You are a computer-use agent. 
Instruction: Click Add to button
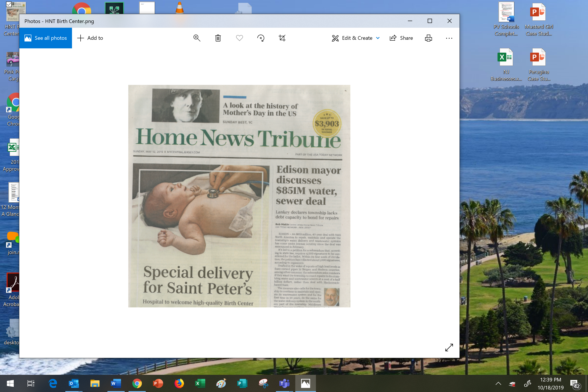[90, 38]
